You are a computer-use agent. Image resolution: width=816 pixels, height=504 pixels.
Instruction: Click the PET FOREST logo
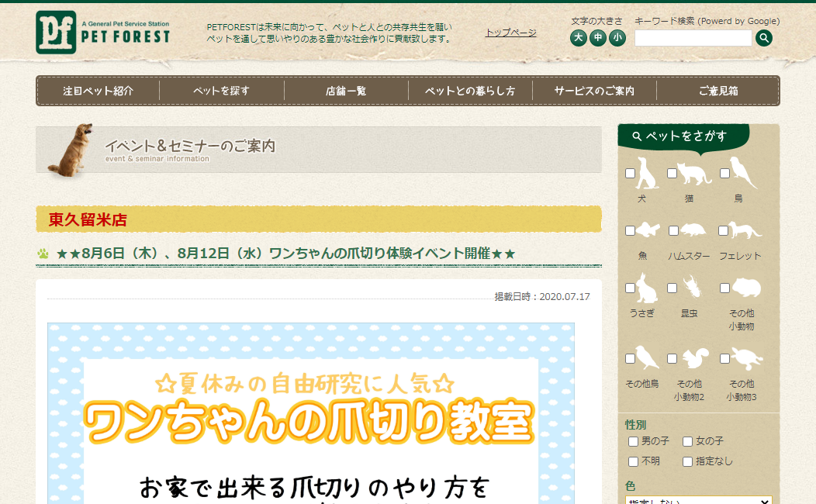[x=103, y=33]
